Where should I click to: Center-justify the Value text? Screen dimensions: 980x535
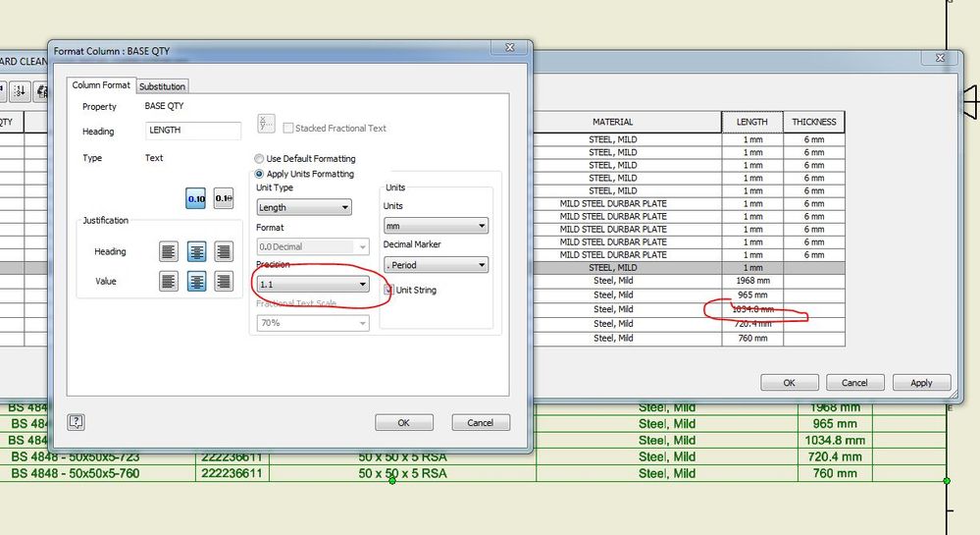click(x=196, y=281)
